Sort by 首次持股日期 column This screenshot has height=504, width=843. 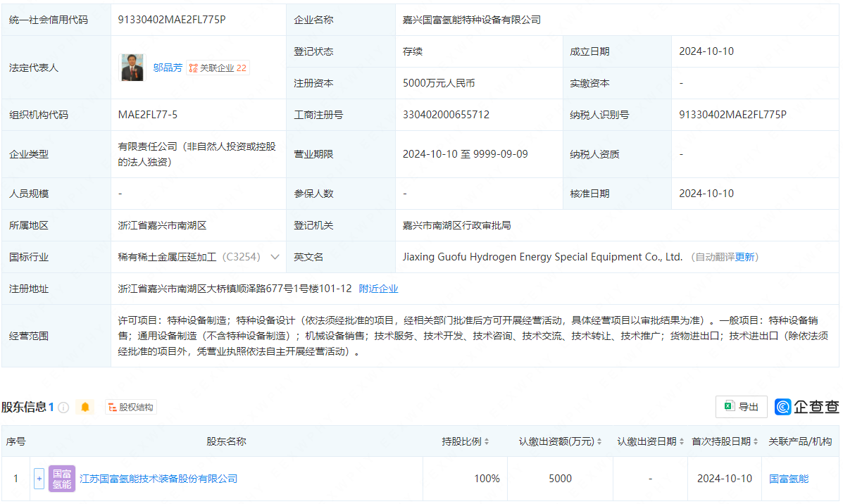(x=755, y=442)
